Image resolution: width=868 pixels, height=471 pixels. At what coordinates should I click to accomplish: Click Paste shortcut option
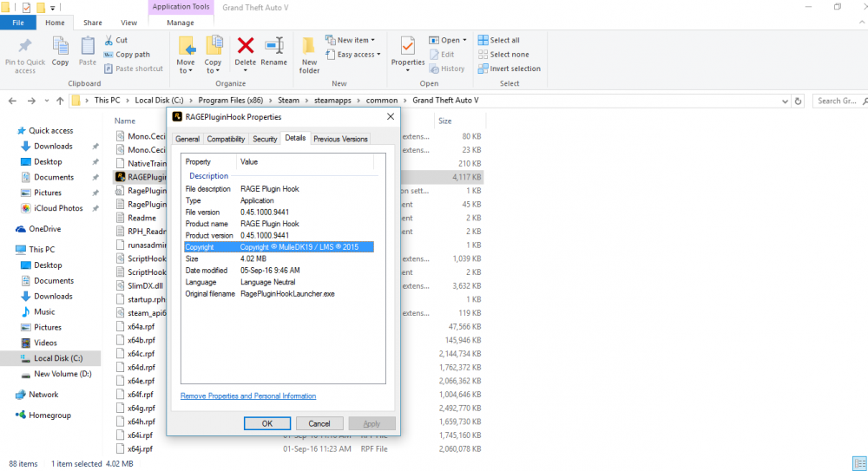[134, 69]
